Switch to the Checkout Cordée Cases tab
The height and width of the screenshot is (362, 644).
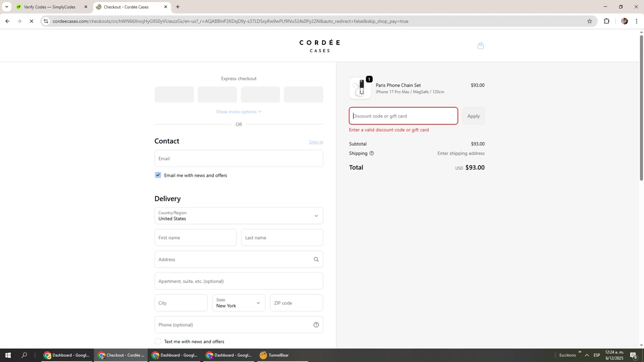[x=132, y=7]
